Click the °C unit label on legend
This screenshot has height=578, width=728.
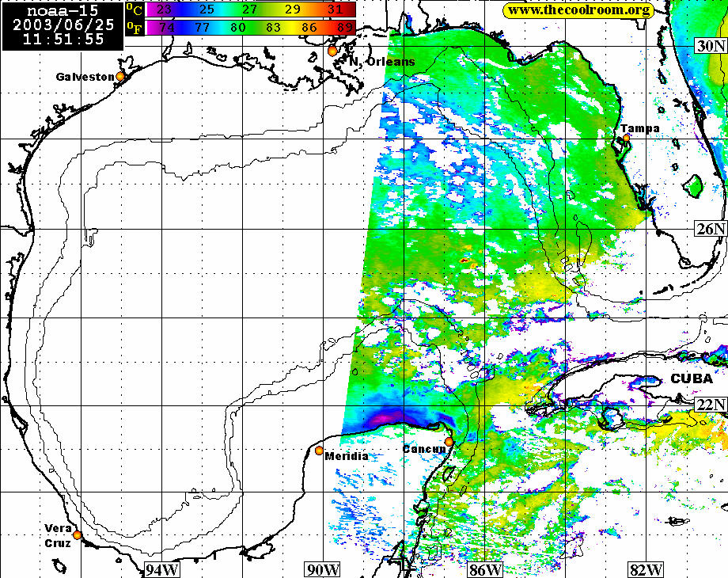click(x=135, y=10)
